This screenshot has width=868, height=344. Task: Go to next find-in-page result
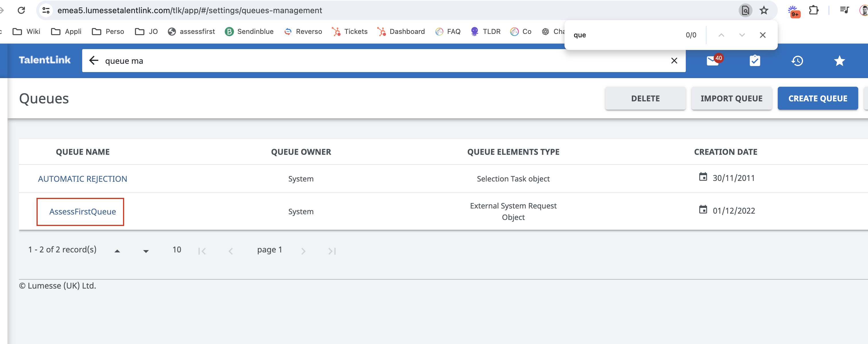[x=742, y=35]
